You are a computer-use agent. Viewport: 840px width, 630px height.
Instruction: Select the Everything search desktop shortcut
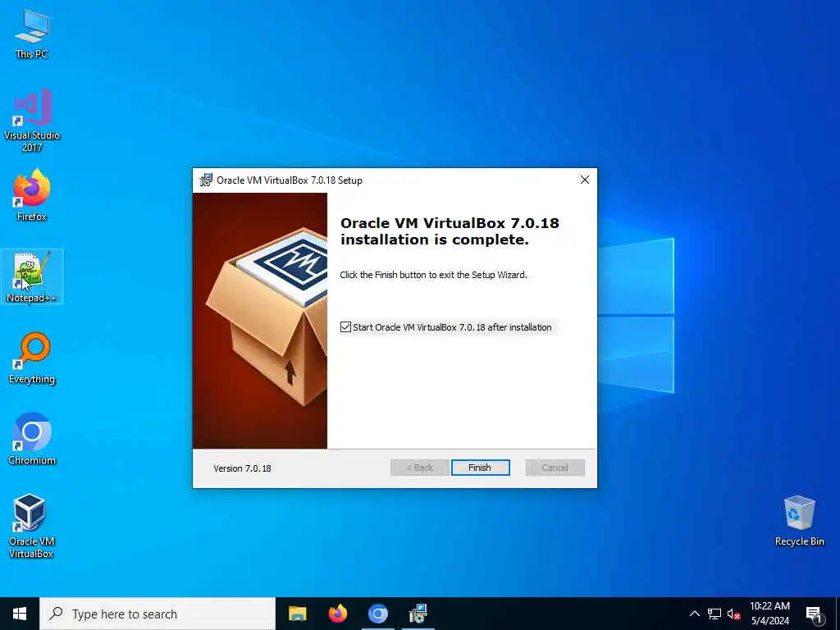tap(32, 358)
